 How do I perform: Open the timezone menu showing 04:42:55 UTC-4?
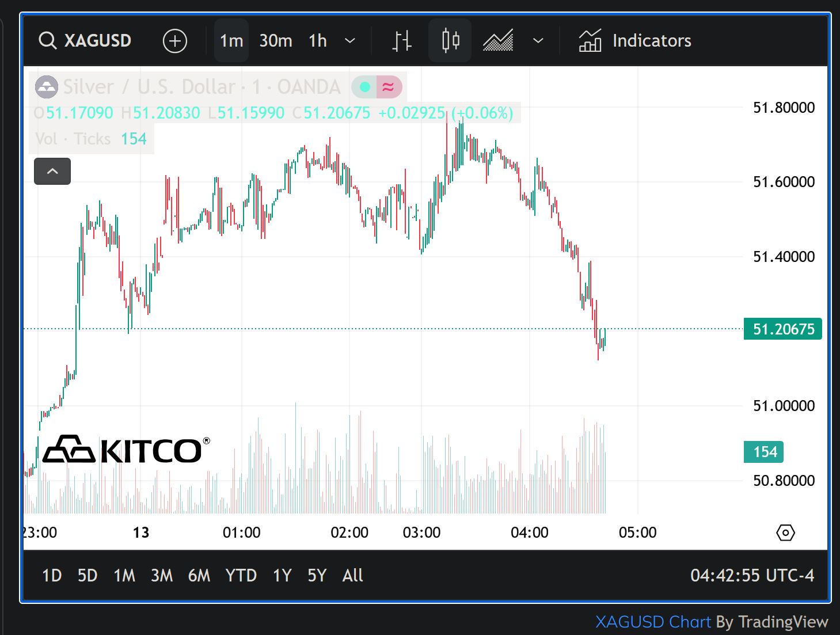[752, 575]
